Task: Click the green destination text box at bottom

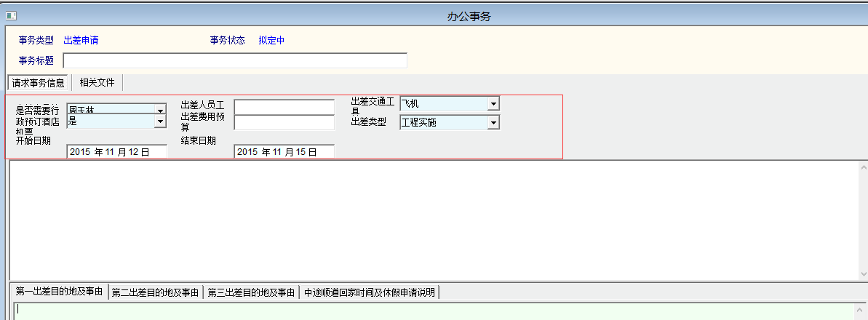Action: pyautogui.click(x=437, y=311)
